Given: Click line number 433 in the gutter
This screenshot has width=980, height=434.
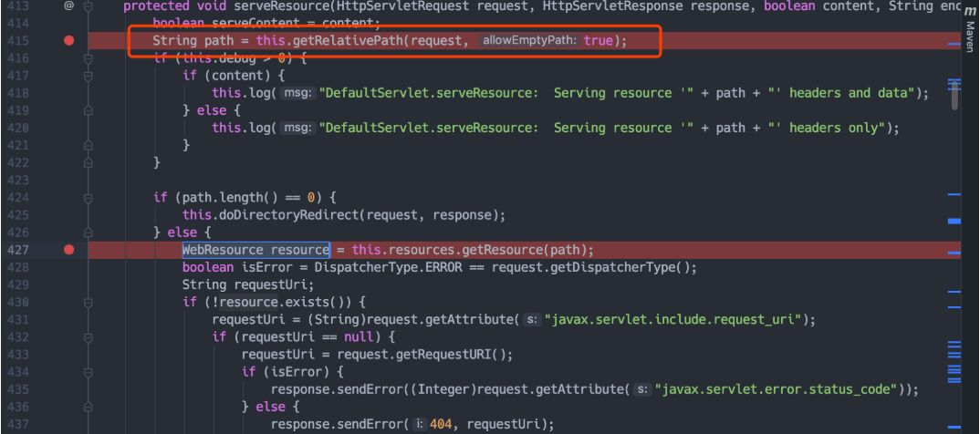Looking at the screenshot, I should (x=16, y=355).
